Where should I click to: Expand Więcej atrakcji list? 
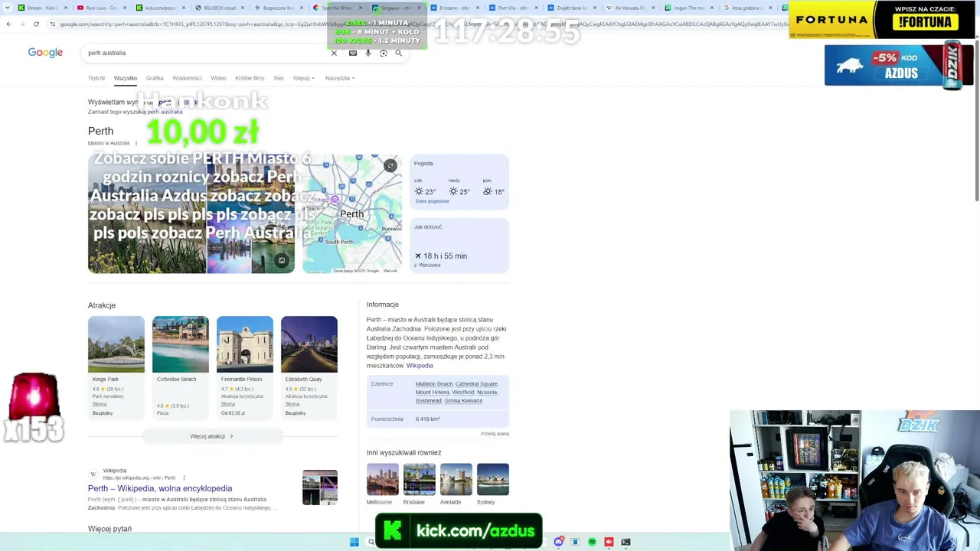click(212, 436)
